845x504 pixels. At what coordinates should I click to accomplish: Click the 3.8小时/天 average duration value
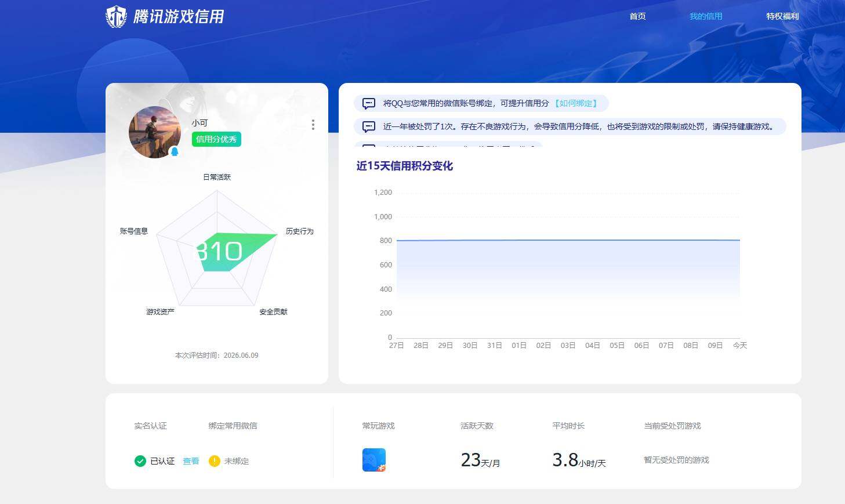579,460
